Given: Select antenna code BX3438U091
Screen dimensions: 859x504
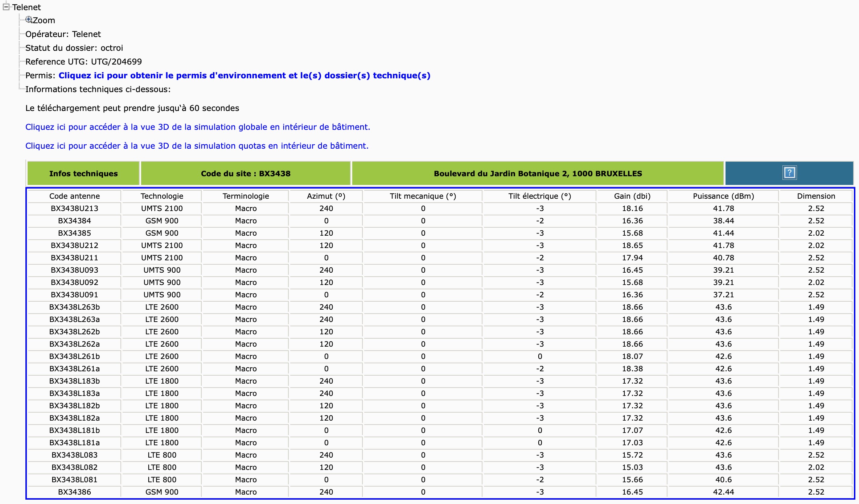Looking at the screenshot, I should [74, 295].
